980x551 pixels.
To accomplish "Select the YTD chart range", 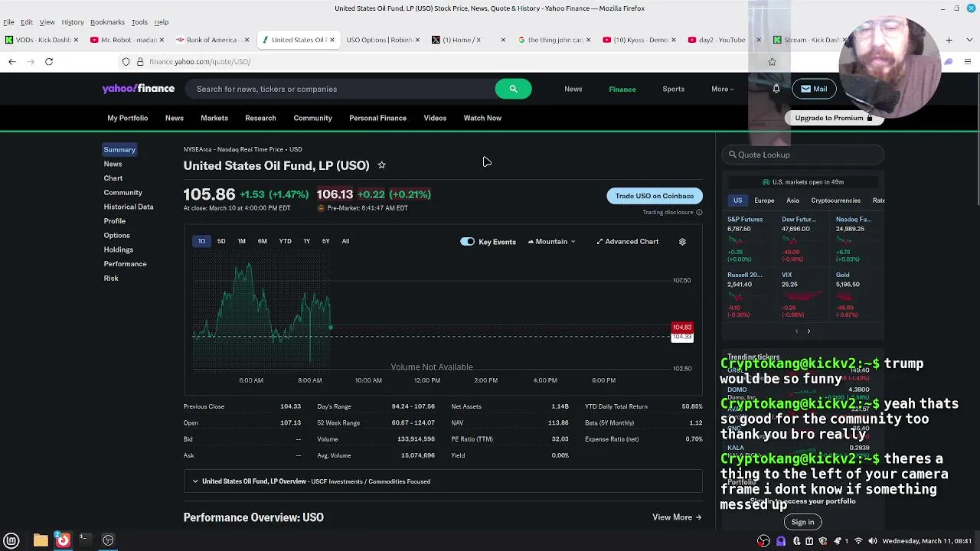I will pyautogui.click(x=285, y=241).
